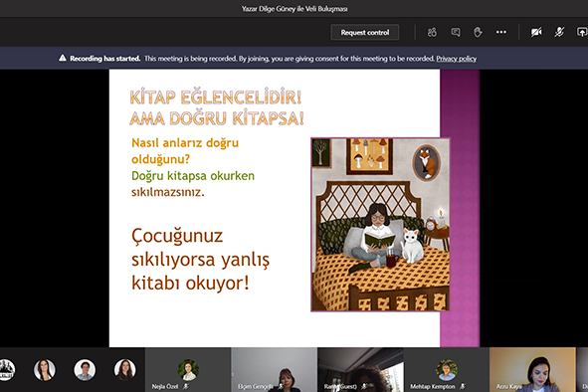This screenshot has width=588, height=392.
Task: Select Mehtap Kempton's participant avatar
Action: (x=447, y=369)
